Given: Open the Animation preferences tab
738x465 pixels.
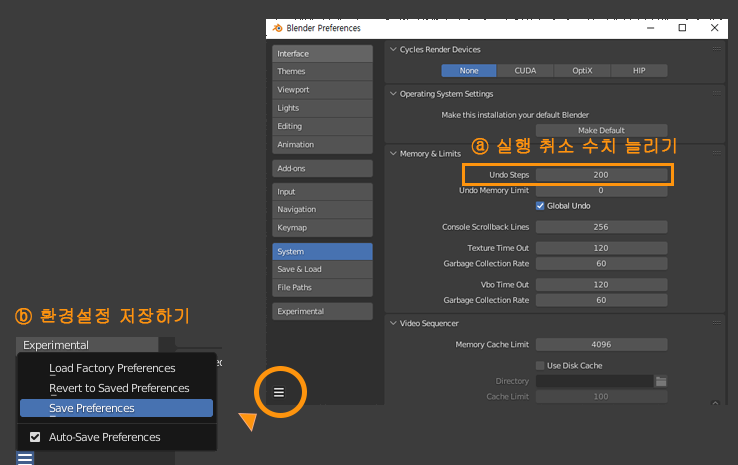Looking at the screenshot, I should pos(322,145).
